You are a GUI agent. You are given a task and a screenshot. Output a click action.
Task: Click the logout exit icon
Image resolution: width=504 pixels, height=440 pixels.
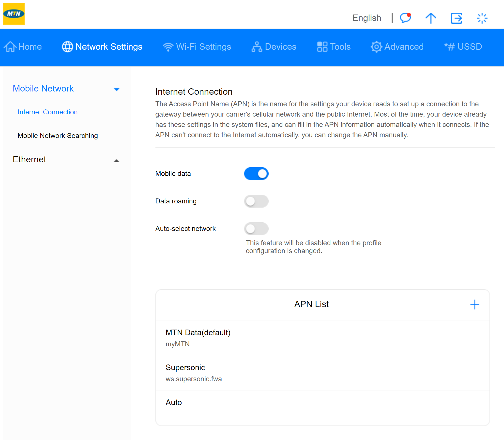click(456, 18)
